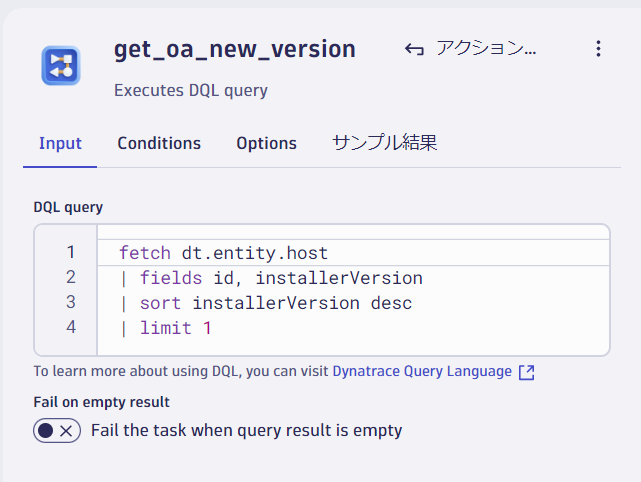Click line number 1 in the editor gutter
Viewport: 641px width, 482px height.
pos(70,253)
